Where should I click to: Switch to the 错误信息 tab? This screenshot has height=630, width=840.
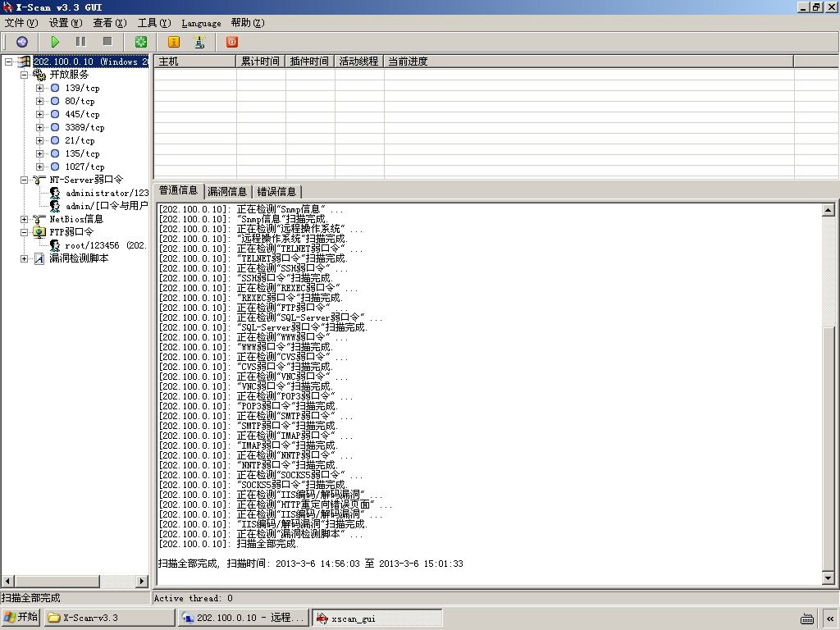tap(276, 192)
